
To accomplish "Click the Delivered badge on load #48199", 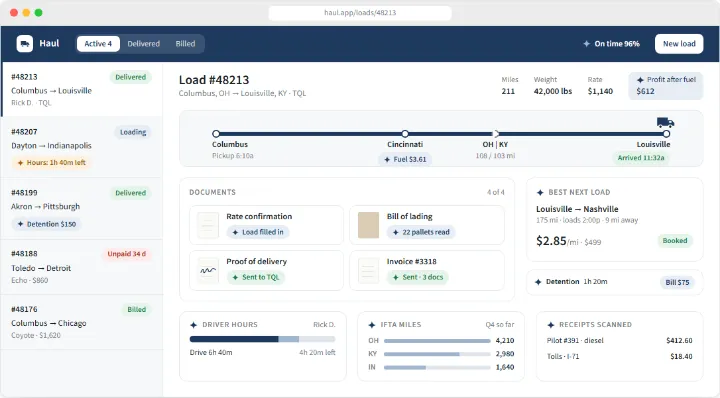I will point(130,193).
